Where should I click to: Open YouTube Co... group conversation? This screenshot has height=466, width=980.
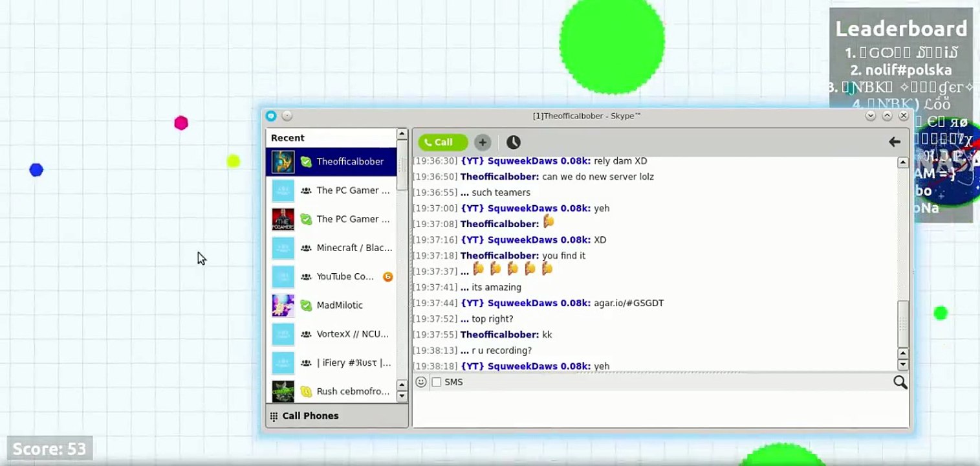coord(331,276)
